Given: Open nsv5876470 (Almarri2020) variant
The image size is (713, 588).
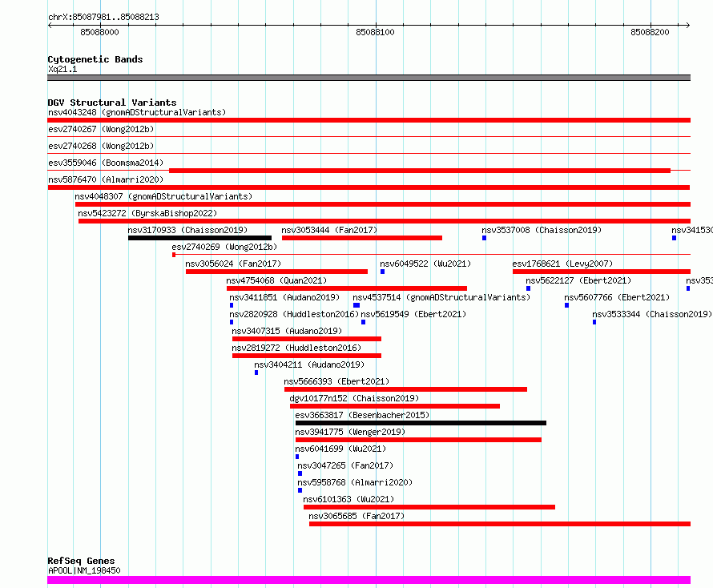Looking at the screenshot, I should pyautogui.click(x=106, y=179).
